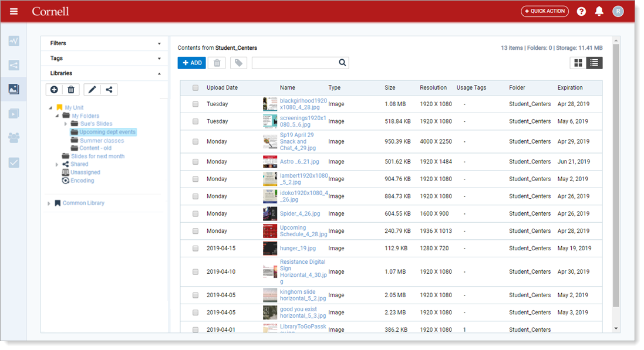Open Upcoming Schedule_4_28.jpg file link
Screen dimensions: 644x350
[304, 231]
